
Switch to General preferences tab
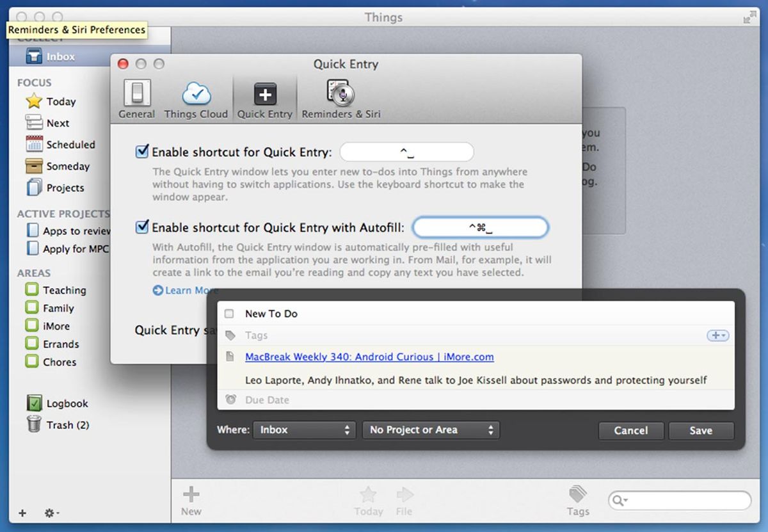[136, 99]
